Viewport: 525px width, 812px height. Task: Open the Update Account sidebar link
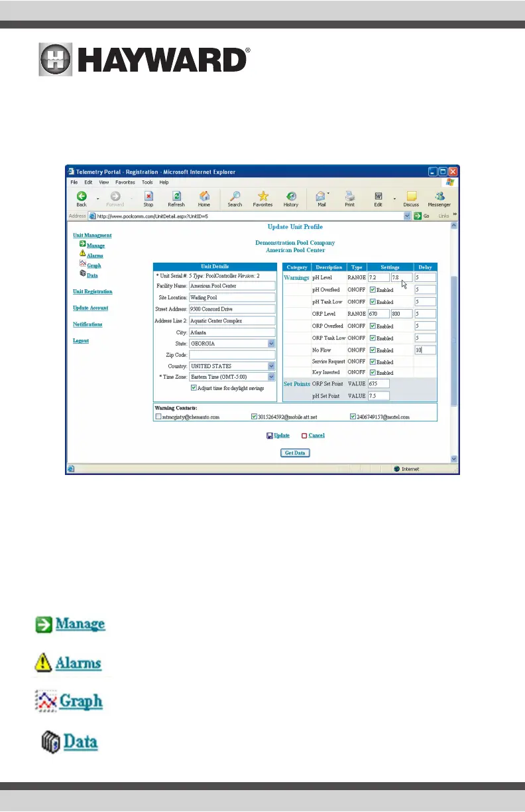click(91, 308)
